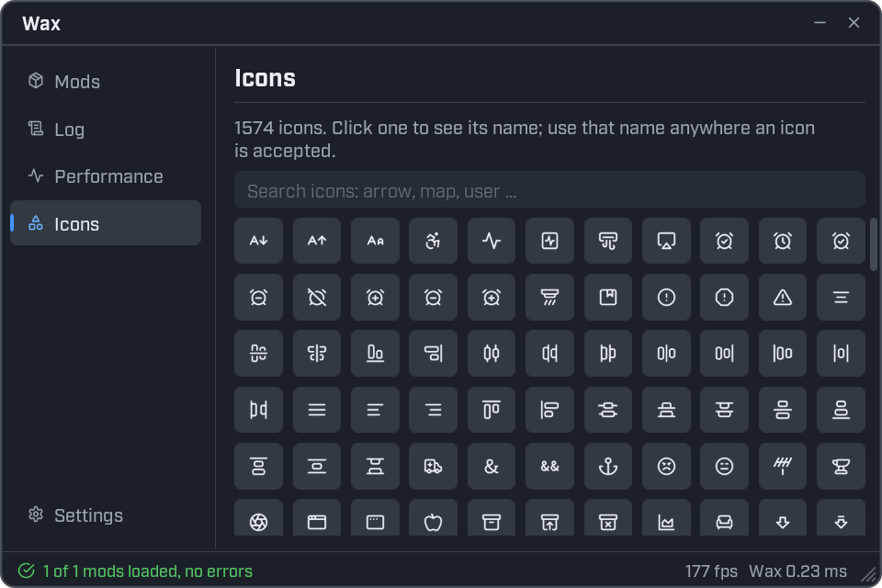The width and height of the screenshot is (882, 588).
Task: Choose the album bookmark square icon
Action: (608, 297)
